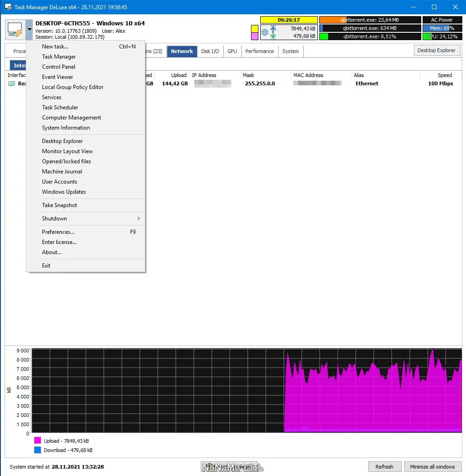
Task: Click the Mem: 69% indicator
Action: tap(442, 28)
